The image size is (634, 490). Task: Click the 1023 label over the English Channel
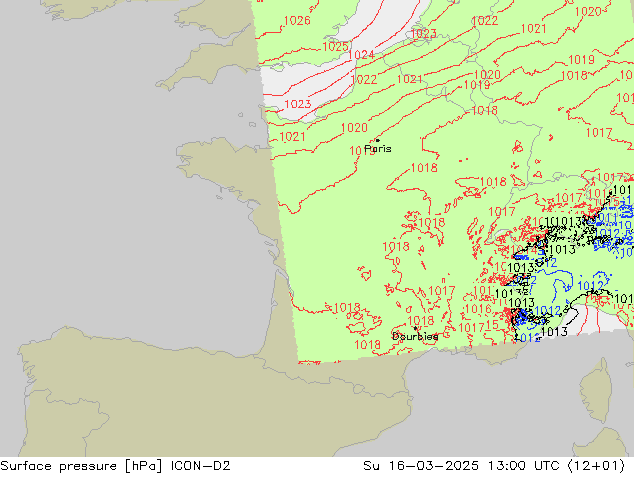click(297, 104)
